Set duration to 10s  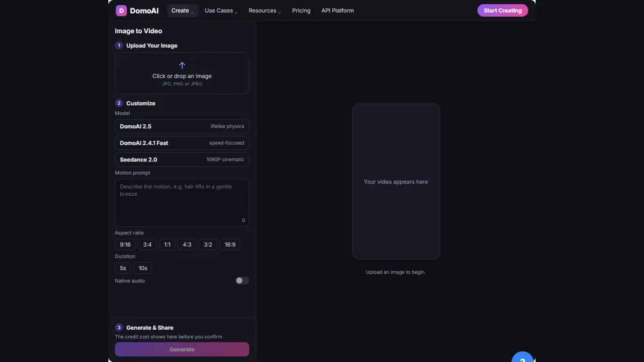click(x=143, y=268)
